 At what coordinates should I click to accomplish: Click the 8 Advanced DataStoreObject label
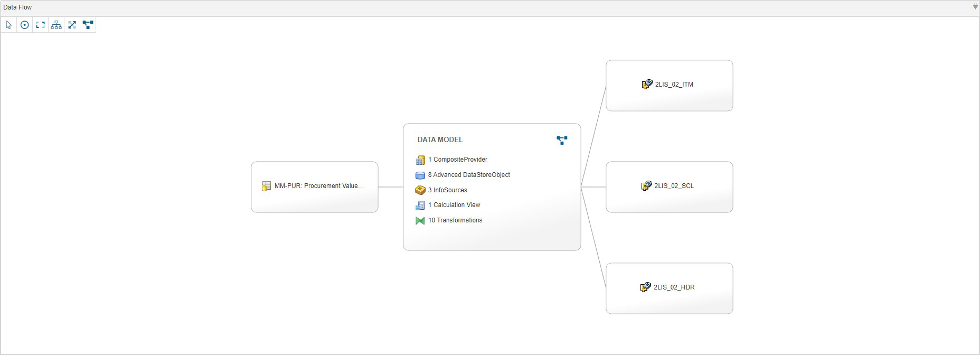click(469, 175)
